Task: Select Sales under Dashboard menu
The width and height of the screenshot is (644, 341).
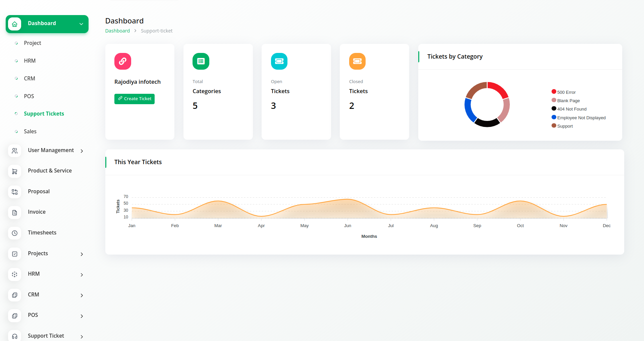Action: [30, 132]
